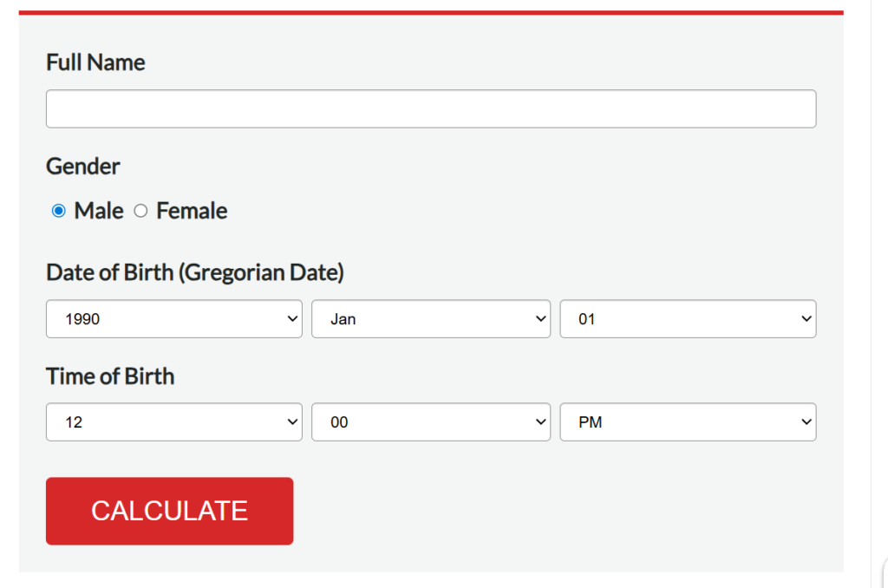
Task: Open the AM/PM dropdown showing PM
Action: pos(688,421)
